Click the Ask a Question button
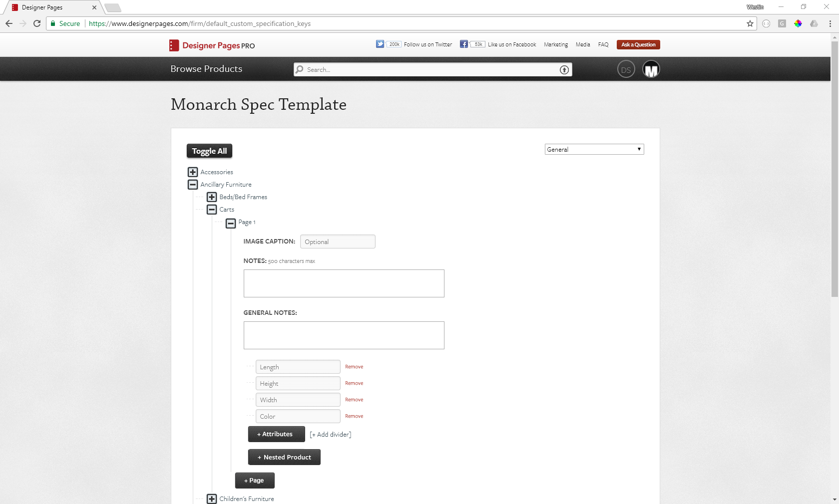The height and width of the screenshot is (504, 839). coord(638,44)
